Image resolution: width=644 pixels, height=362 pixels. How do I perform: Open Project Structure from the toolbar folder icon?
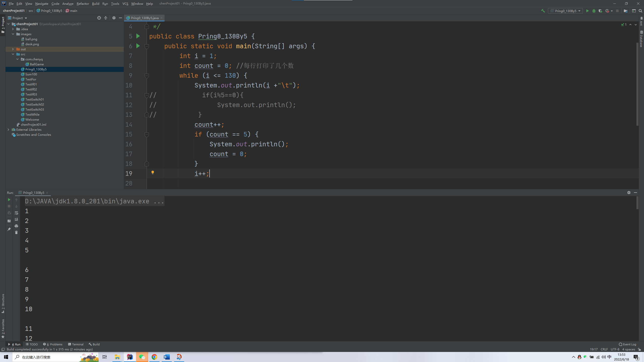(x=626, y=11)
